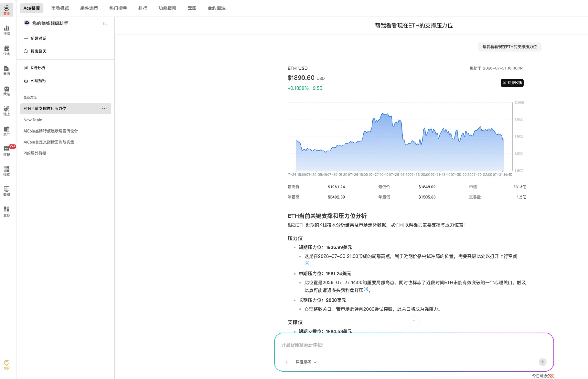Click the 专业K线 button
Viewport: 588px width, 379px height.
[512, 83]
